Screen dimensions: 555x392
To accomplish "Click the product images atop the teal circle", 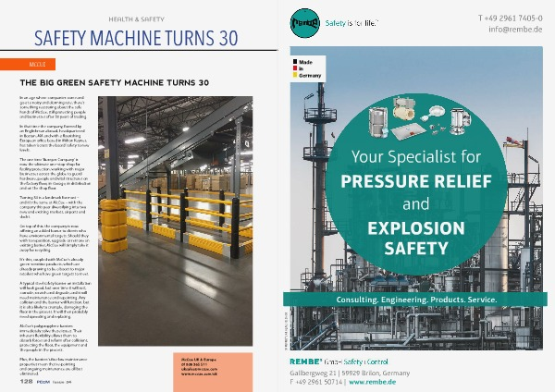I will point(419,119).
